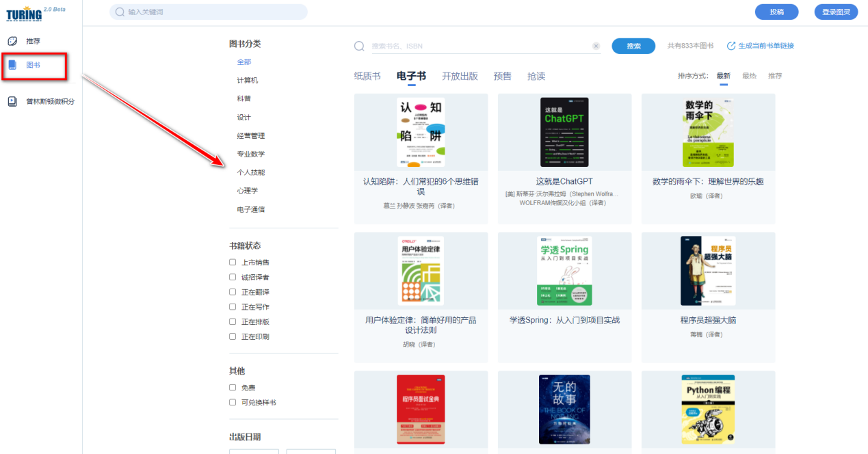Check the 可兑换样书 checkbox
The image size is (868, 454).
point(233,402)
